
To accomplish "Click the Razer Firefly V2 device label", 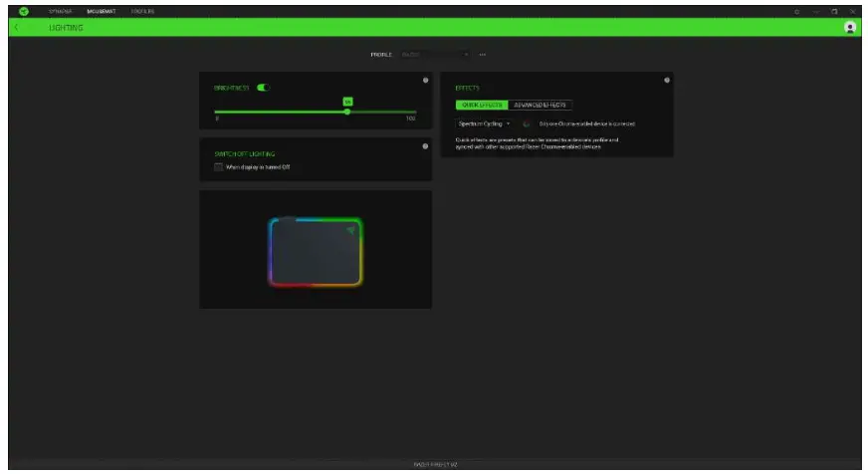I will point(435,465).
